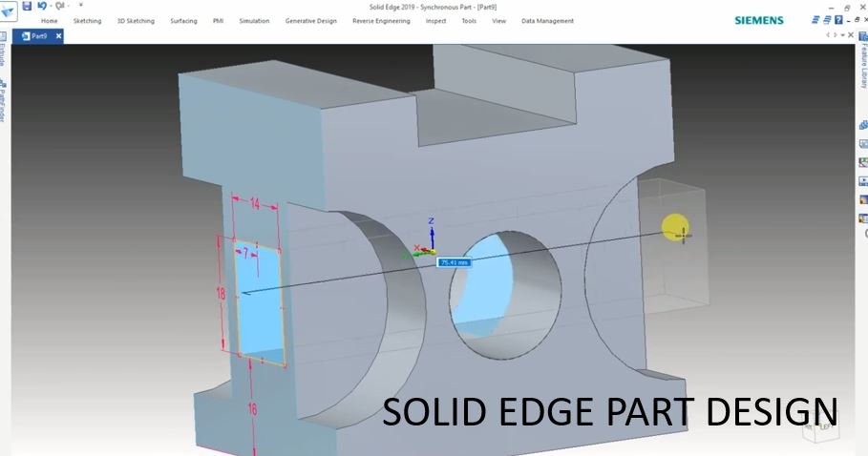Click the Redo arrow icon
Screen dimensions: 868x456
click(x=58, y=6)
